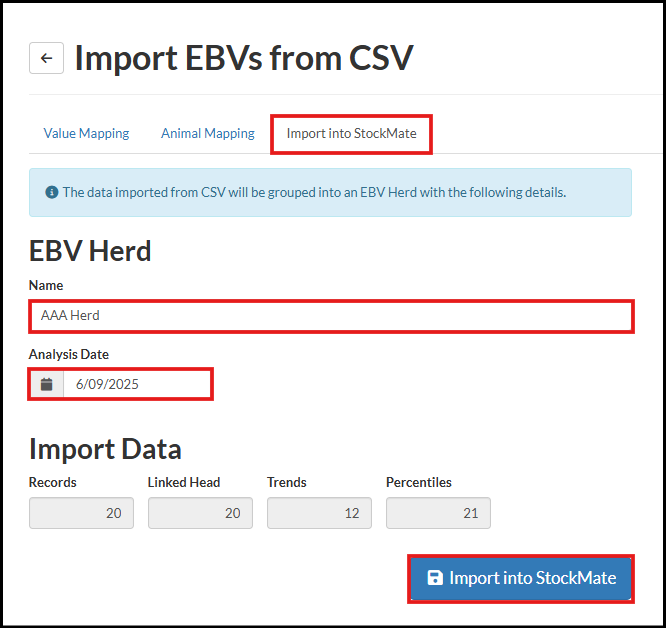The width and height of the screenshot is (666, 628).
Task: Click the Percentiles value field
Action: (x=438, y=513)
